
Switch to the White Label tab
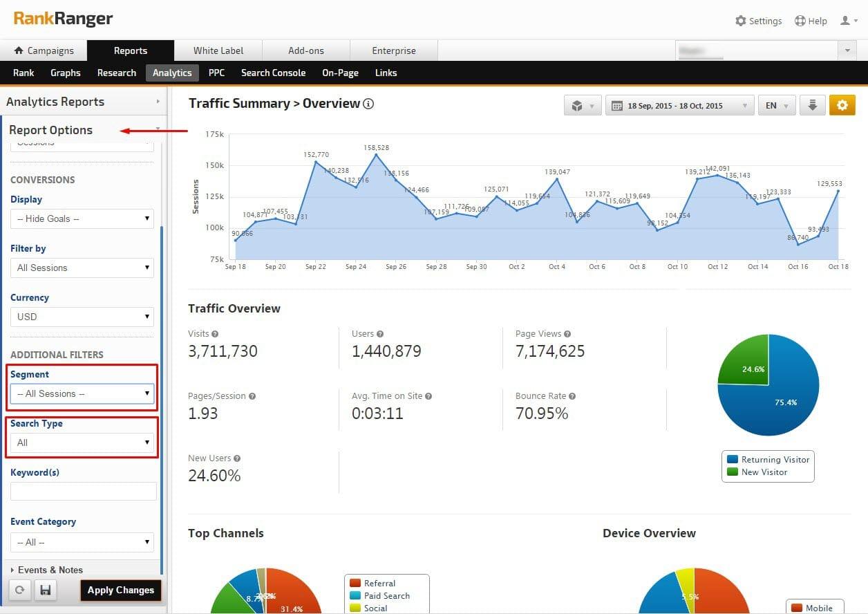(x=218, y=50)
